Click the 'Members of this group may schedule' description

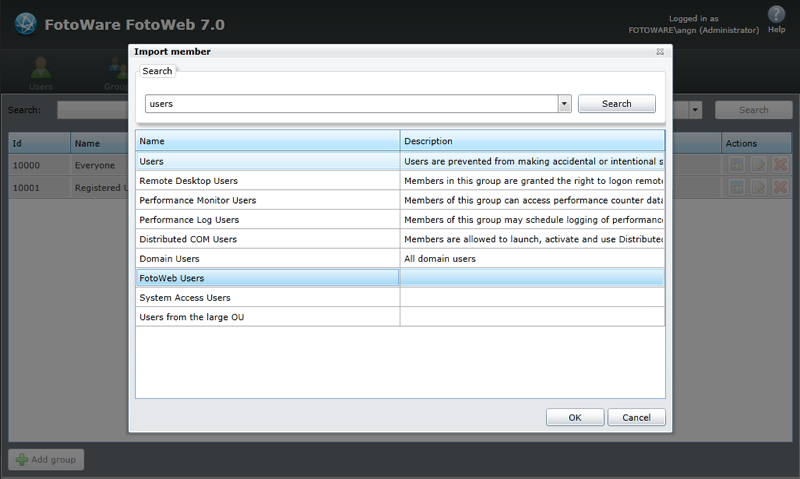(x=534, y=220)
